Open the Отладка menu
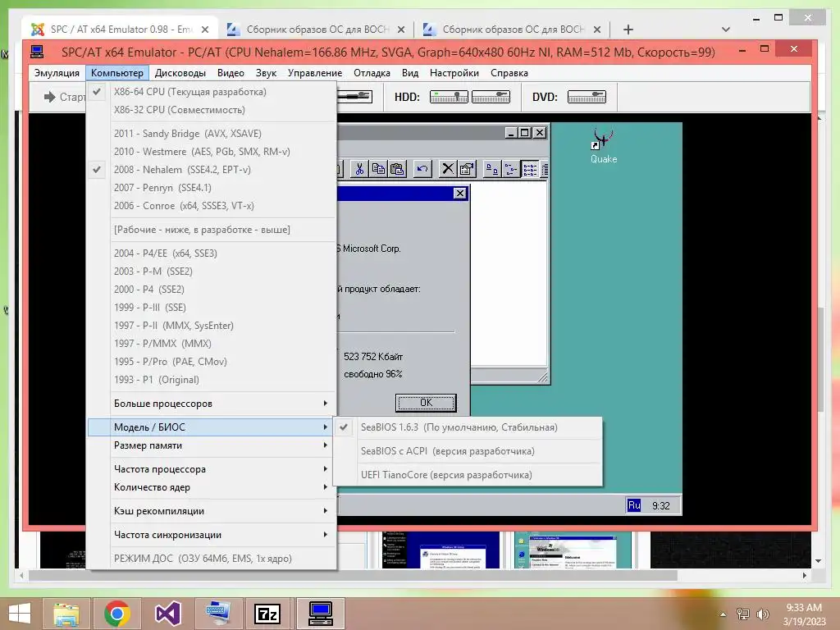The height and width of the screenshot is (630, 840). [x=372, y=73]
